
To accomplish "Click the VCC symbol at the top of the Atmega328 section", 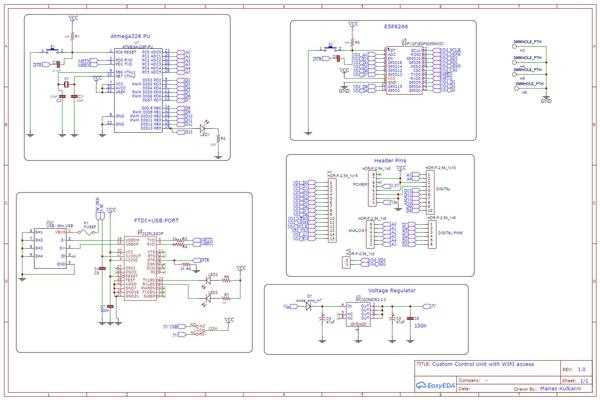I will [72, 18].
